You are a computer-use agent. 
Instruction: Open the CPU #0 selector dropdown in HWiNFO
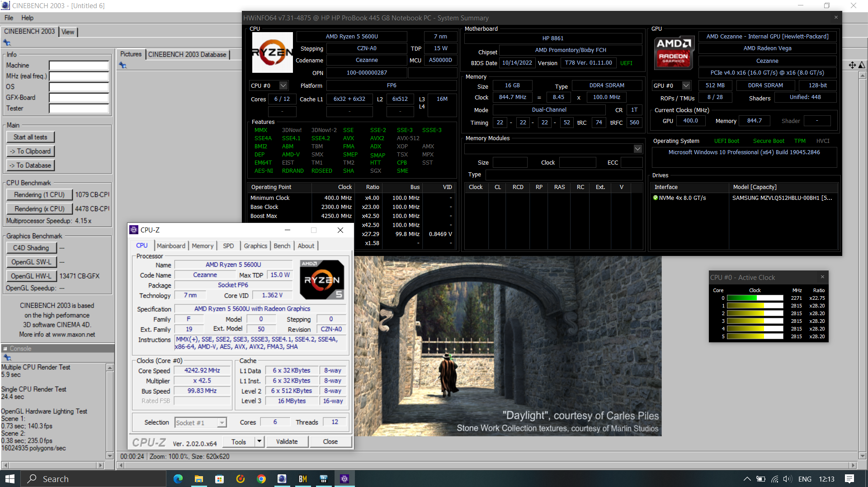283,85
